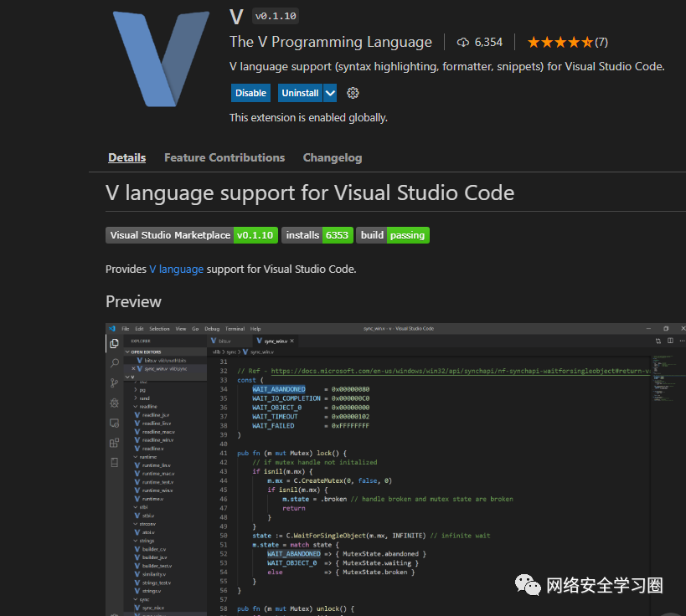The height and width of the screenshot is (616, 686).
Task: Click the 6,354 install count number
Action: point(488,43)
